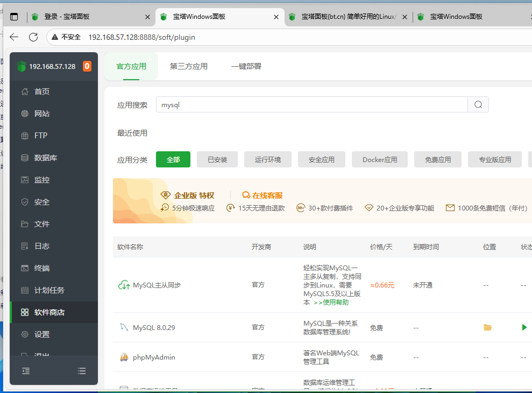The width and height of the screenshot is (532, 393).
Task: Click the 192.168.57.128 server title
Action: 52,66
